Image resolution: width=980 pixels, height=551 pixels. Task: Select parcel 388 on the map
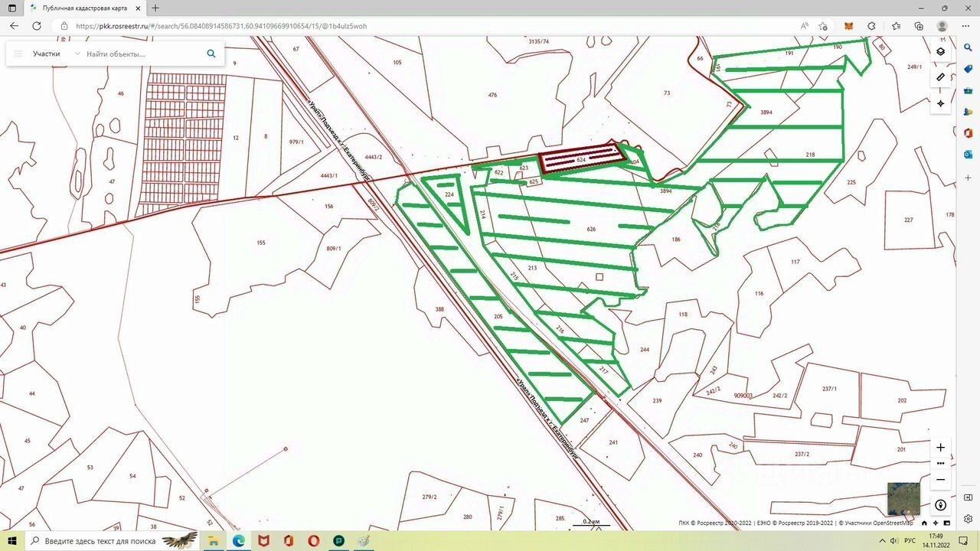[439, 309]
